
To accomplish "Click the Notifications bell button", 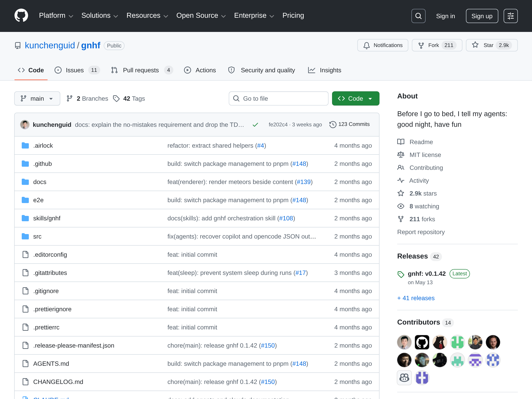I will click(x=382, y=45).
